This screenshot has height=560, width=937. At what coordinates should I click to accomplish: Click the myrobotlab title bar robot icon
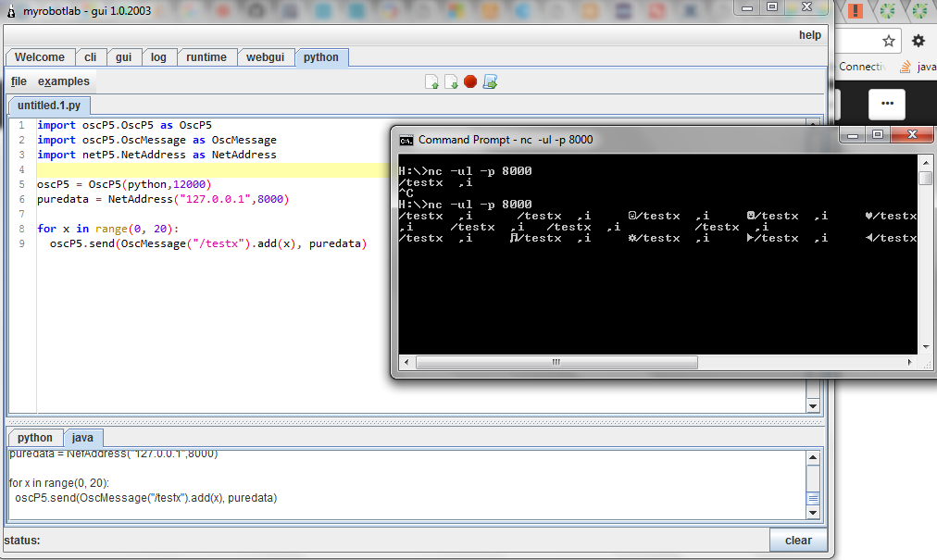[x=11, y=11]
